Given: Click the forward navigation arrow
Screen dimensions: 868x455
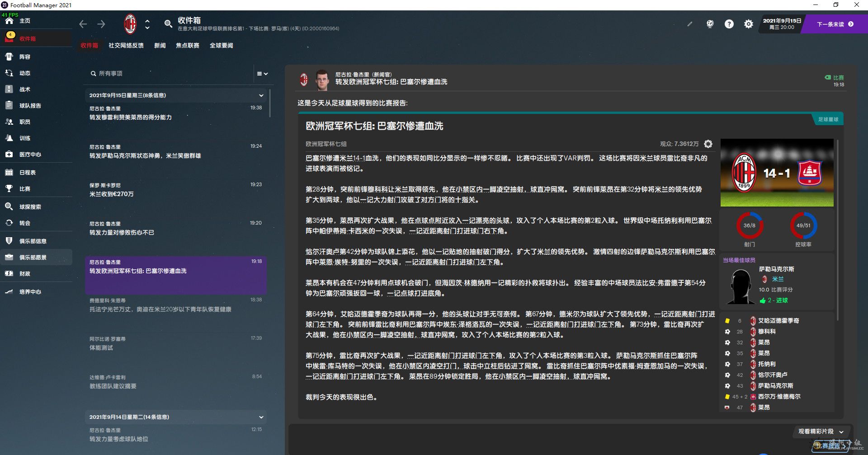Looking at the screenshot, I should pyautogui.click(x=101, y=24).
